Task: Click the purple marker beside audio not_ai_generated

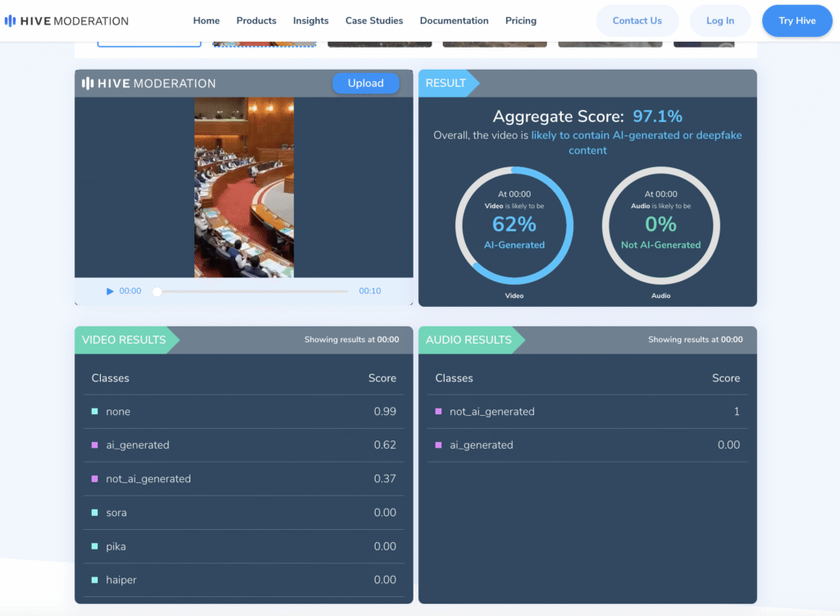Action: click(439, 412)
